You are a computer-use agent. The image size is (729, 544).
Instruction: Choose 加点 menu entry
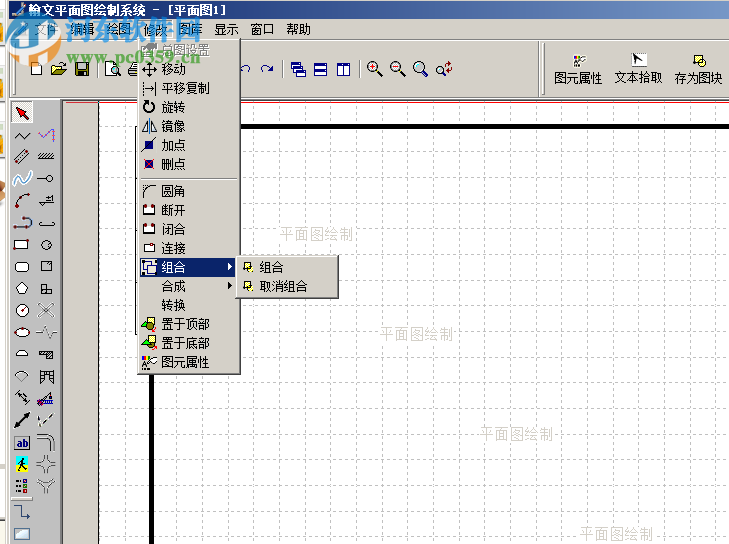189,146
